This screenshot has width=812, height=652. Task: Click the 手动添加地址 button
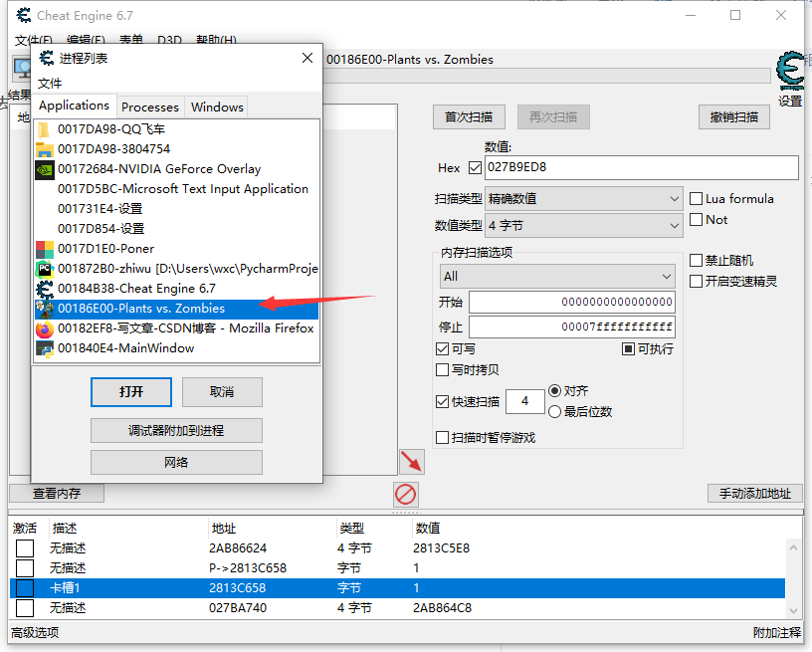tap(755, 494)
